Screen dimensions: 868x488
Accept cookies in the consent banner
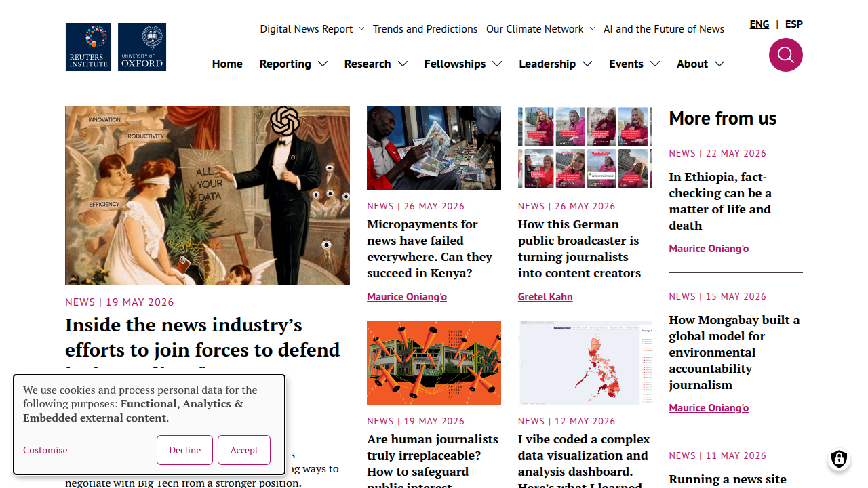tap(244, 450)
